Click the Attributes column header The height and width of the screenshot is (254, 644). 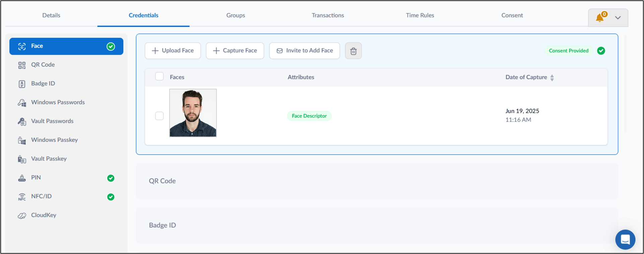click(301, 77)
